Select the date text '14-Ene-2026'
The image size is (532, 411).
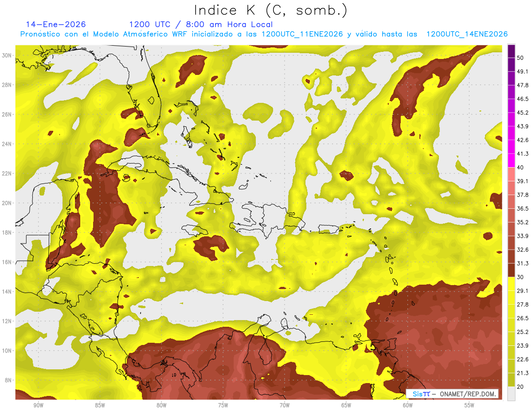coord(56,24)
